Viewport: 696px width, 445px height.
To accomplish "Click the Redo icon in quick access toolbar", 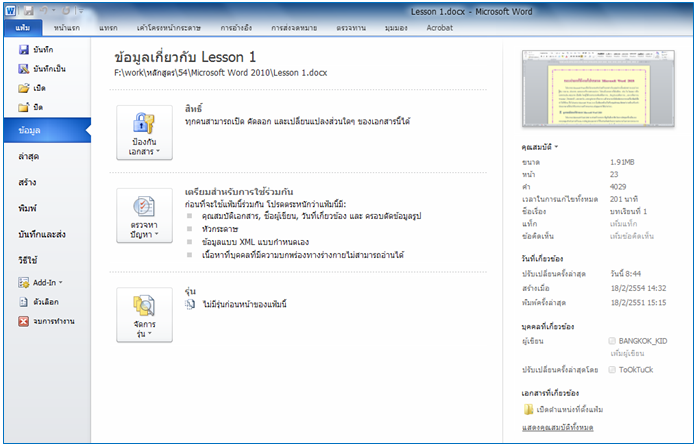I will (x=66, y=11).
